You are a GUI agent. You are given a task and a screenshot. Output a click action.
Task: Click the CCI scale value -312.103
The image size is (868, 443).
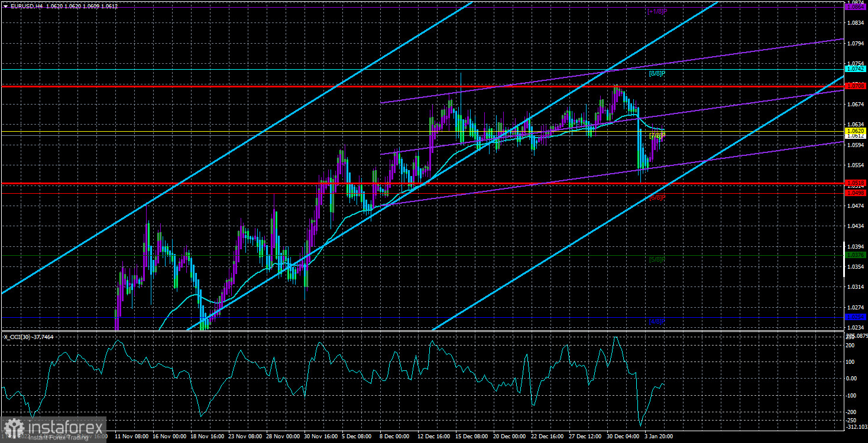pyautogui.click(x=856, y=426)
